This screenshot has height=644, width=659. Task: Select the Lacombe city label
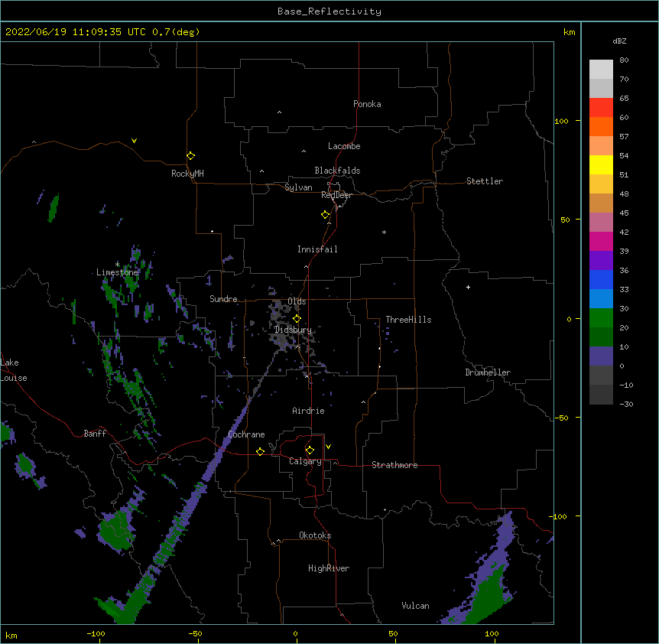pyautogui.click(x=344, y=146)
